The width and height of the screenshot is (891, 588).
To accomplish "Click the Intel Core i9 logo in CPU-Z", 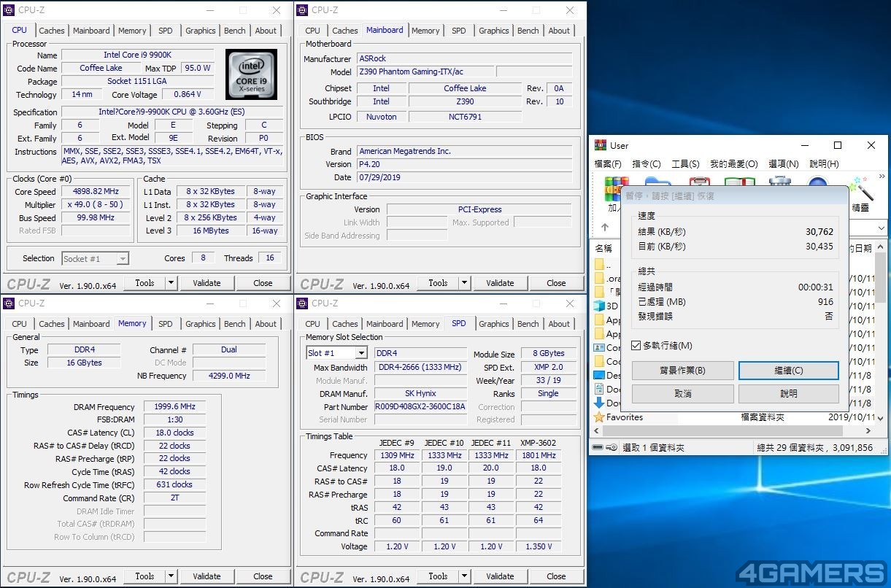I will coord(251,74).
